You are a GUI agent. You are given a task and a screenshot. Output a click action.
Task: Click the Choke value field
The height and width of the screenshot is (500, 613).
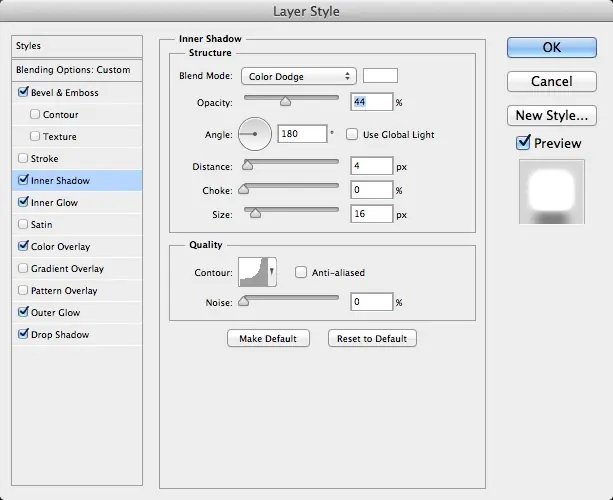[371, 190]
